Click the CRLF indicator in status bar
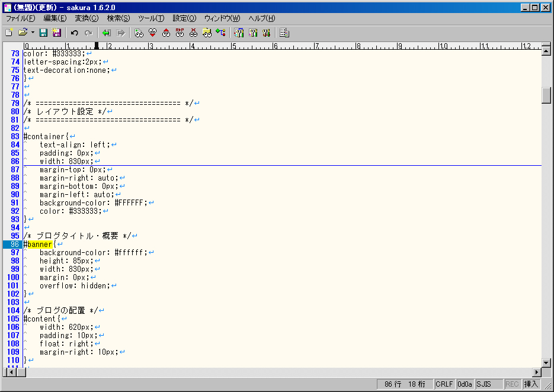The width and height of the screenshot is (554, 392). [x=444, y=384]
